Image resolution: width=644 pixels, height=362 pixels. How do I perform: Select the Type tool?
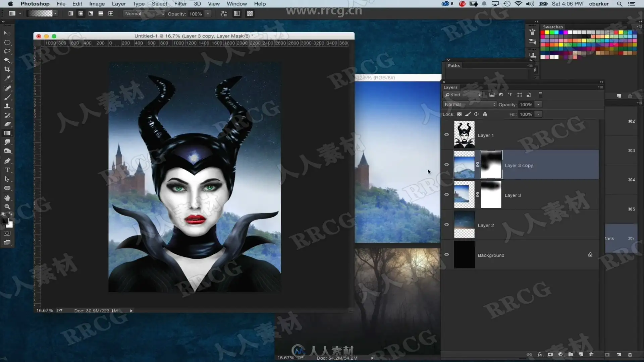(x=7, y=170)
